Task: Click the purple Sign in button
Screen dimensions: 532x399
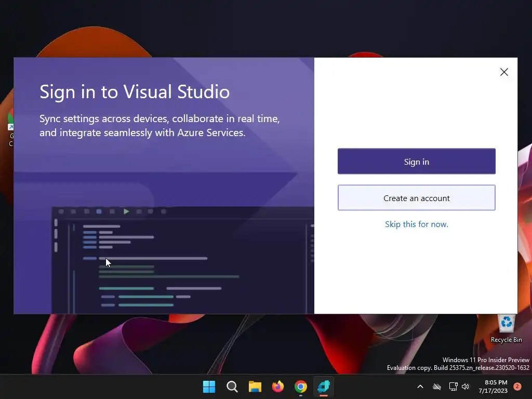Action: (416, 161)
